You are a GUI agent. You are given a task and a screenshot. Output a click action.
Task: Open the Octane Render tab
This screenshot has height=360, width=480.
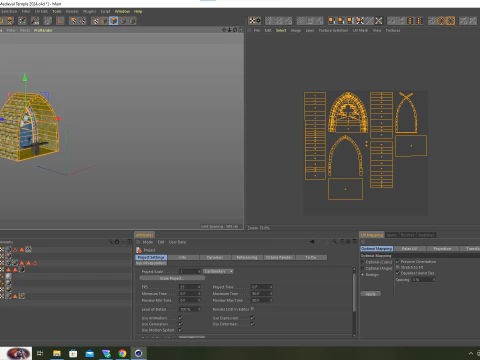279,257
